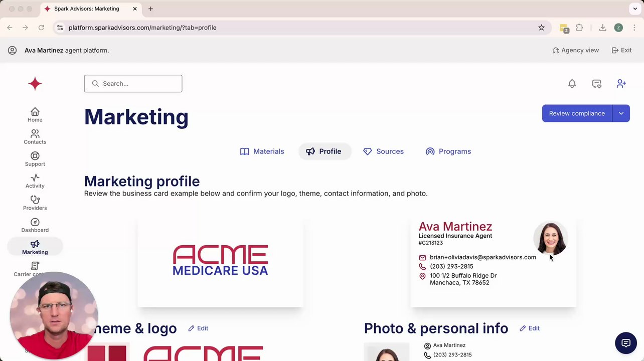Image resolution: width=644 pixels, height=361 pixels.
Task: Click Exit in the top bar
Action: [x=621, y=50]
